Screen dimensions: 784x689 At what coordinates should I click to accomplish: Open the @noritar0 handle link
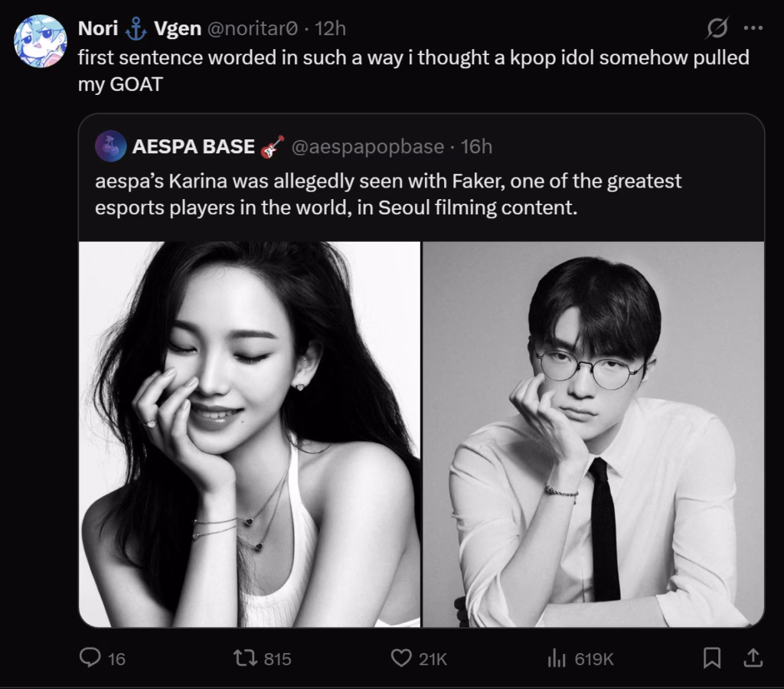[254, 29]
